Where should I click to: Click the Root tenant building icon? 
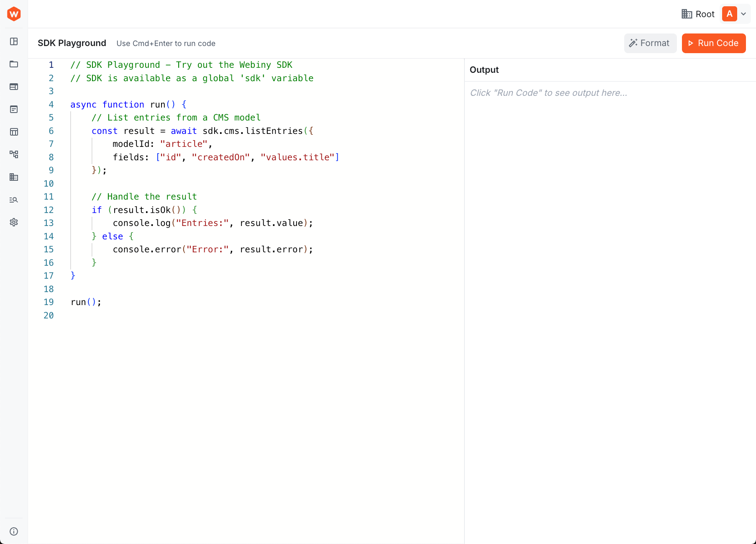click(687, 14)
